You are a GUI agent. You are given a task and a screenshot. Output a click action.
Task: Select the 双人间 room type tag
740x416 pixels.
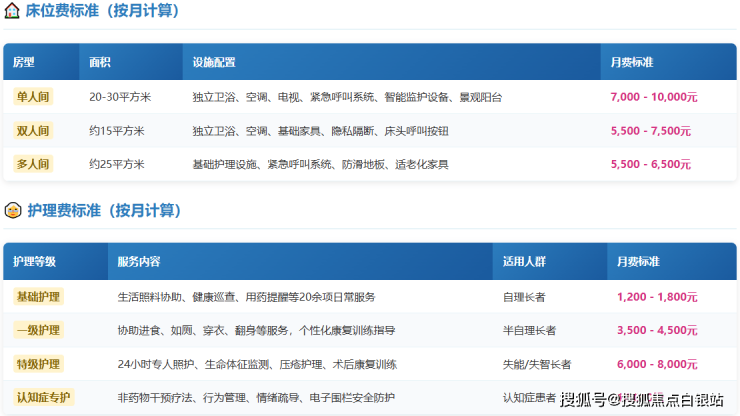tap(33, 131)
